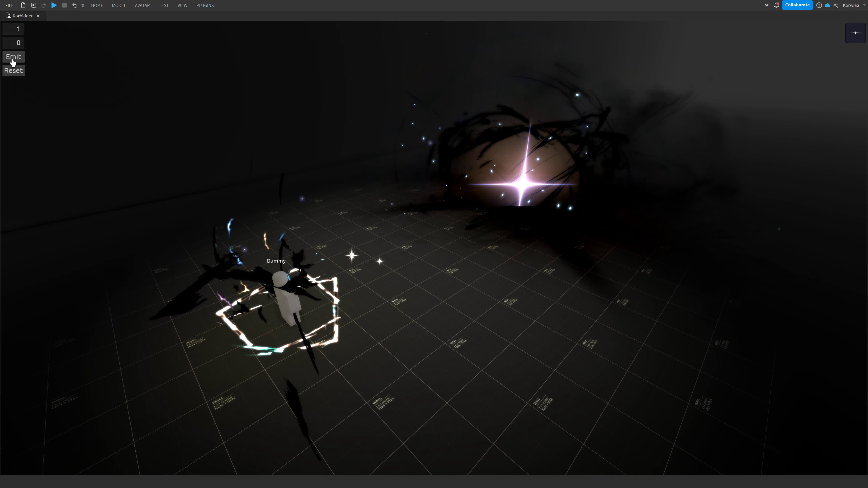Screen dimensions: 868x488
Task: Open the FILE menu
Action: 9,5
